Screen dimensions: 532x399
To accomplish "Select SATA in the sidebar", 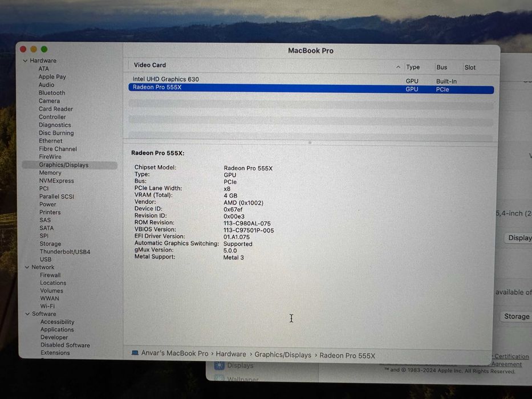I will point(47,228).
